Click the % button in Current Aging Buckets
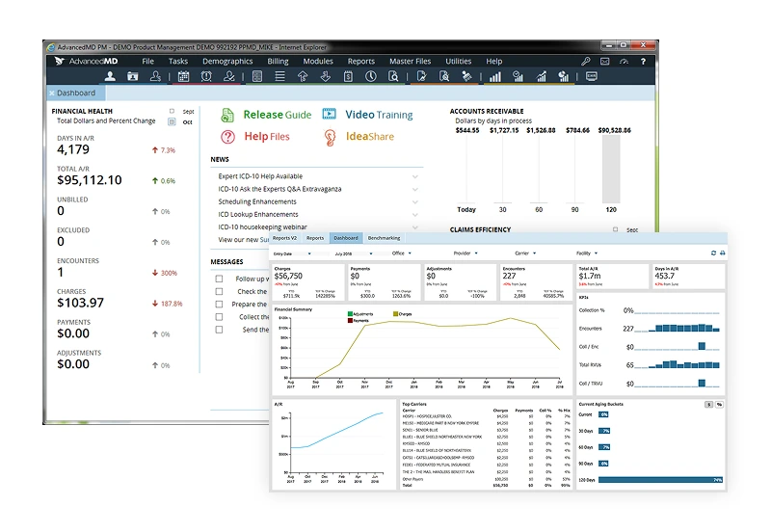Viewport: 771px width, 532px height. (x=719, y=405)
